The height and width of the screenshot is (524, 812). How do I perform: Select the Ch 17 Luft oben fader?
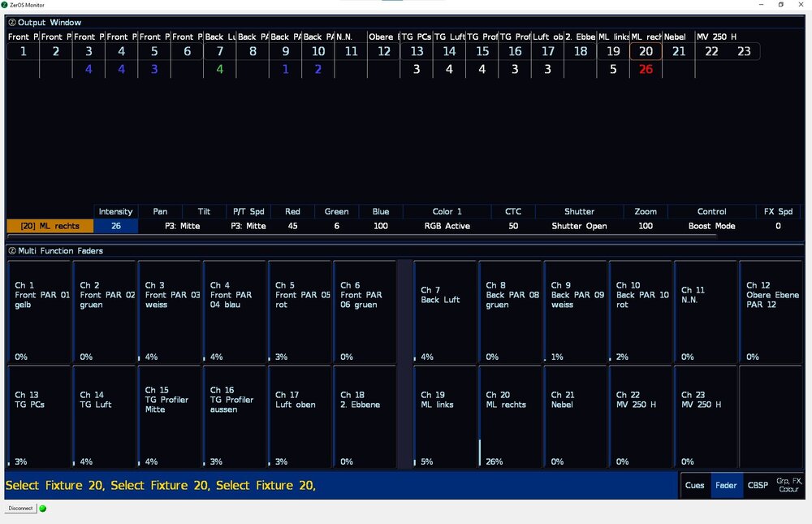coord(300,418)
